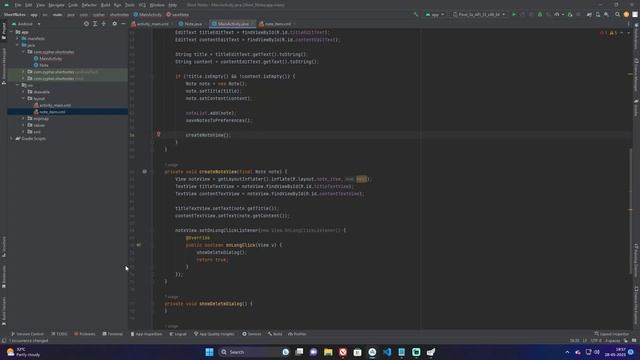Click the Windows Start button
640x360 pixels.
click(209, 352)
